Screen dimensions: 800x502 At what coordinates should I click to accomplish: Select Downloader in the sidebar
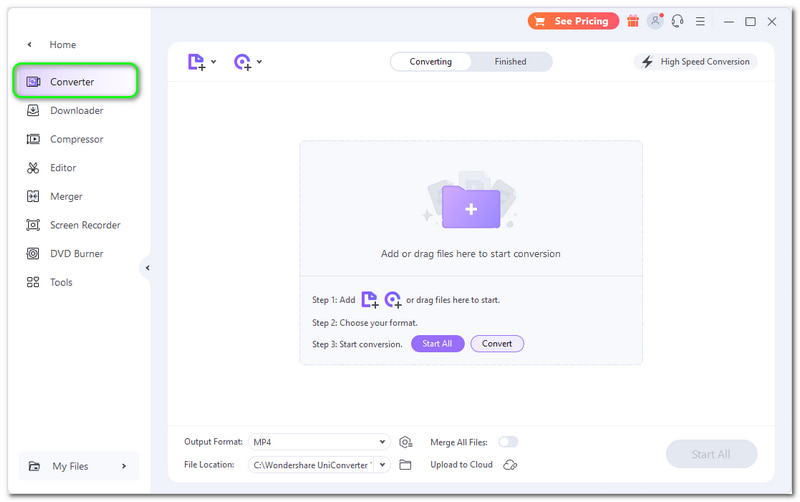pyautogui.click(x=76, y=111)
